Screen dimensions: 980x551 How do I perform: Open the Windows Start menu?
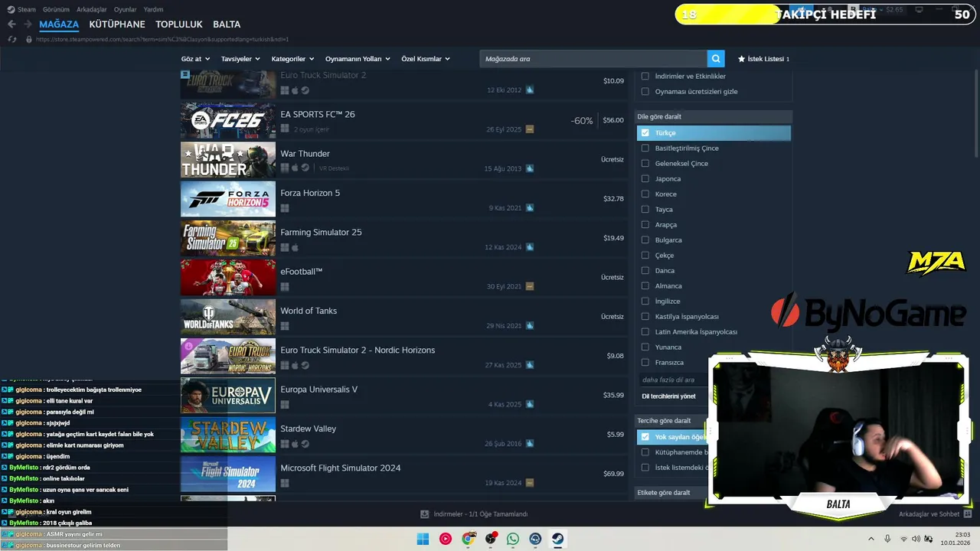[423, 539]
